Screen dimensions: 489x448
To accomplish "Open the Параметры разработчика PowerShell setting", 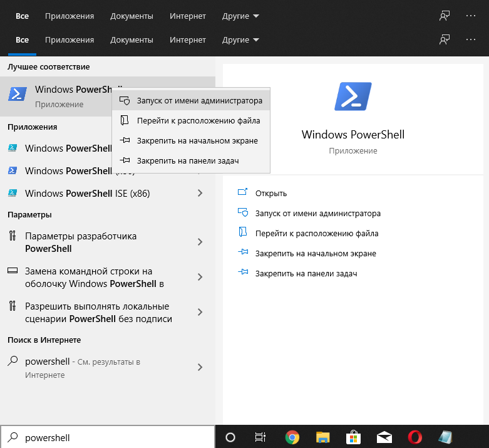I will 108,242.
